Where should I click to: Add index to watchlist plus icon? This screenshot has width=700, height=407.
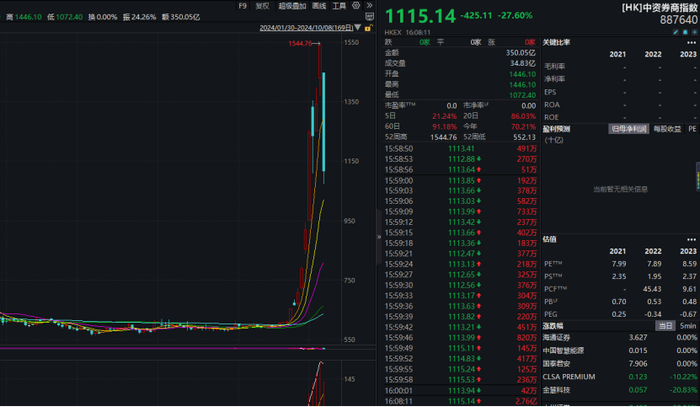(x=694, y=32)
